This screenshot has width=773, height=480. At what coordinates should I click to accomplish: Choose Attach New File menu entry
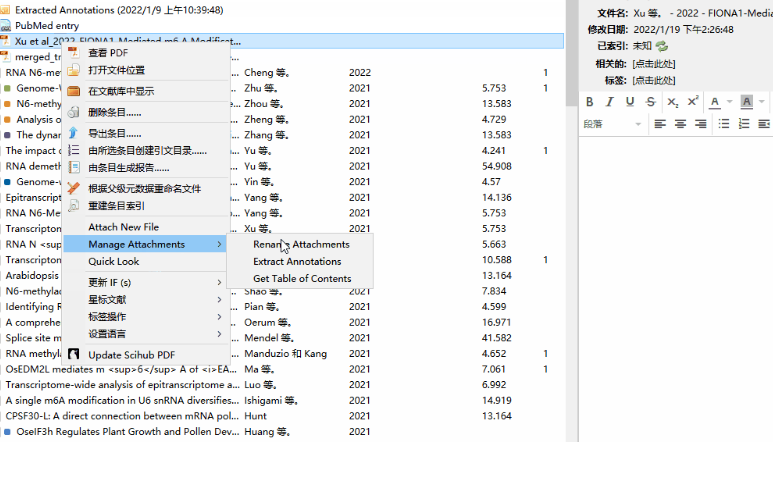pos(146,227)
